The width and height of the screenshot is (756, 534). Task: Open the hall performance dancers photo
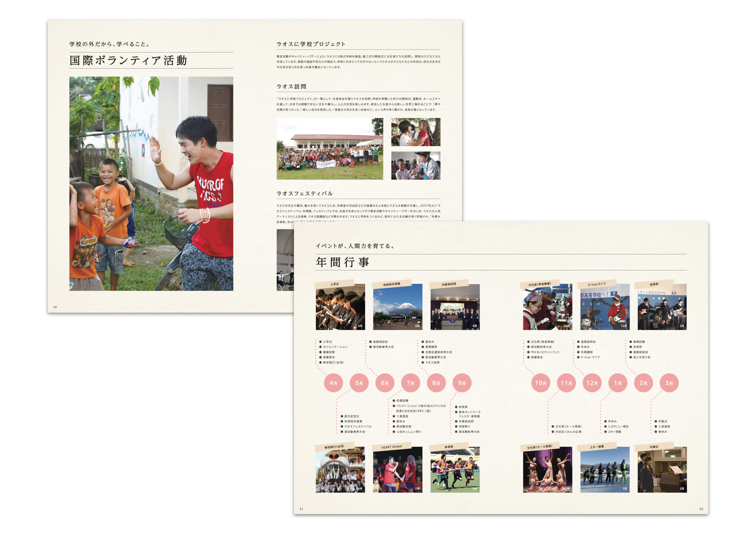[x=548, y=470]
